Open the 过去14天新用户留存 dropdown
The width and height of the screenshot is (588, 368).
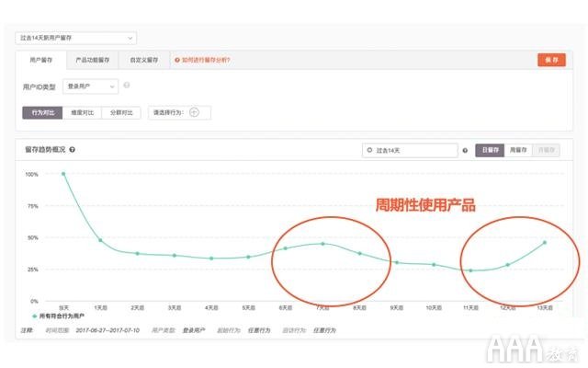76,38
